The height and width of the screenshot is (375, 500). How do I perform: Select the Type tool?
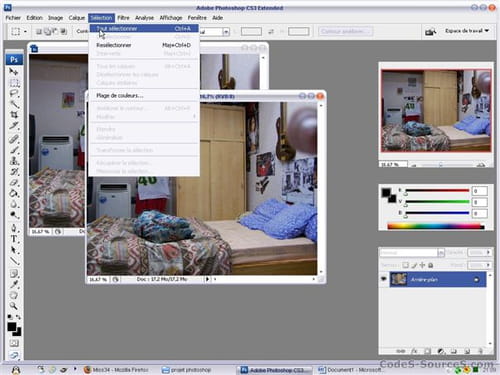[14, 239]
